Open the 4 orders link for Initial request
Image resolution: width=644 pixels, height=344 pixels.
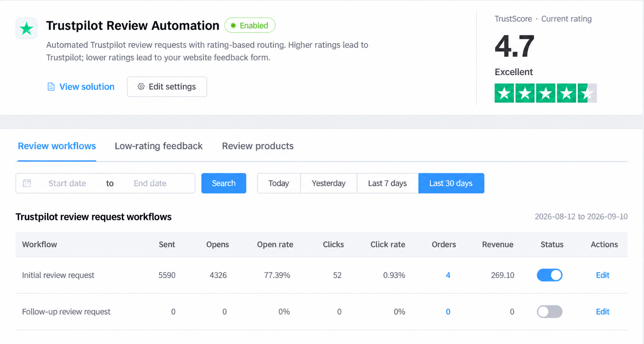448,275
